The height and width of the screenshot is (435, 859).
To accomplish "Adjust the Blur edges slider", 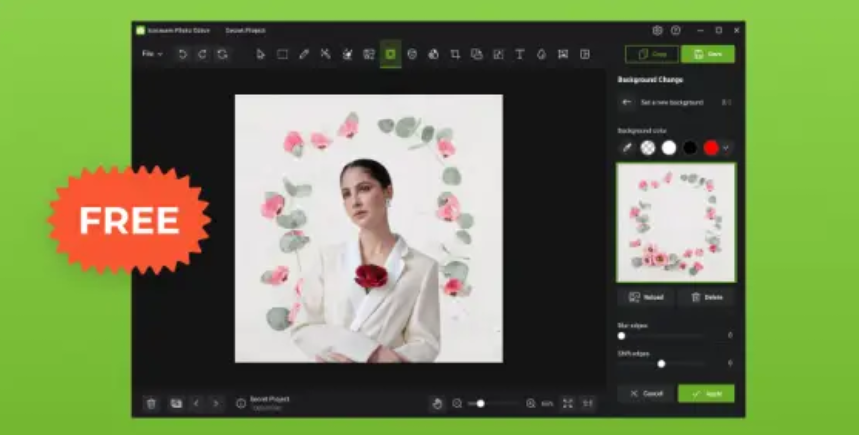I will point(661,336).
